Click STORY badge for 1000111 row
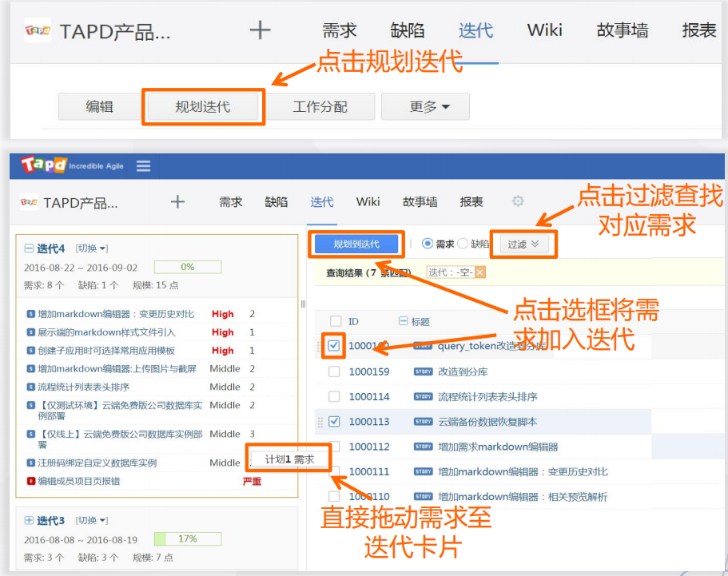The width and height of the screenshot is (728, 576). [423, 471]
